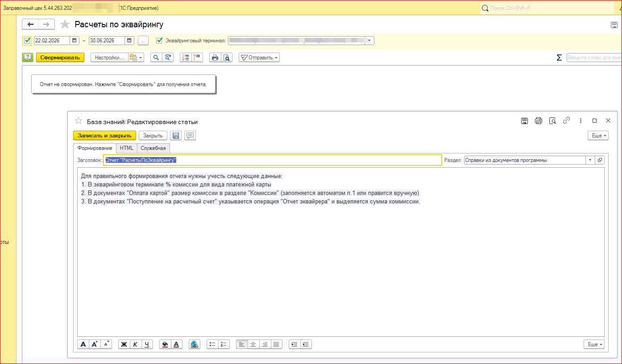
Task: Click the find next icon in report toolbar
Action: [168, 58]
